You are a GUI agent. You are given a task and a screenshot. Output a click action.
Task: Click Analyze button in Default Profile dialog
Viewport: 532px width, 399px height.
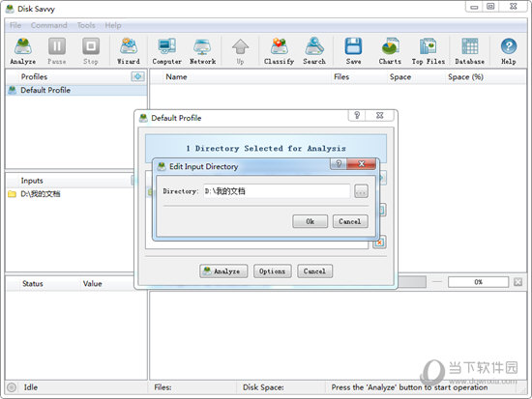[x=223, y=271]
